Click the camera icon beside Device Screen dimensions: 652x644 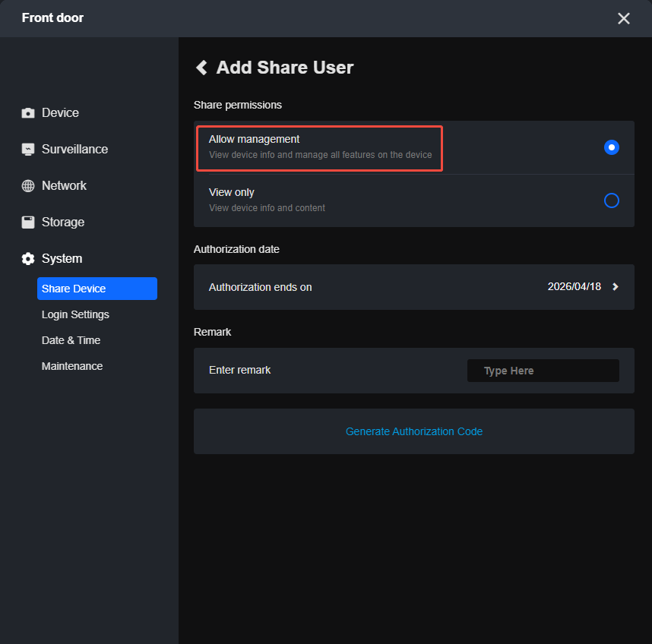(28, 113)
